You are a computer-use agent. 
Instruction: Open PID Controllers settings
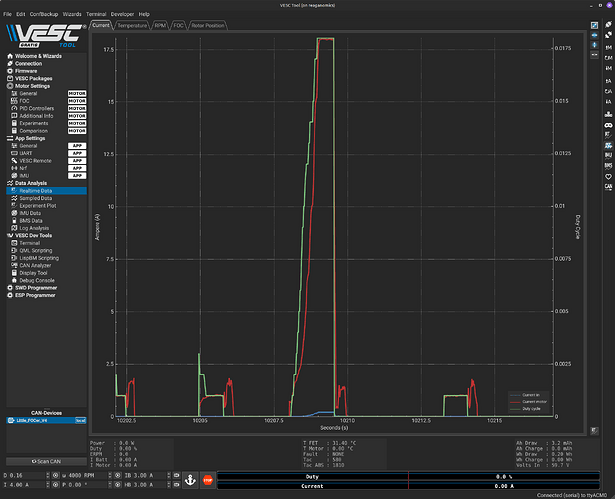click(37, 108)
